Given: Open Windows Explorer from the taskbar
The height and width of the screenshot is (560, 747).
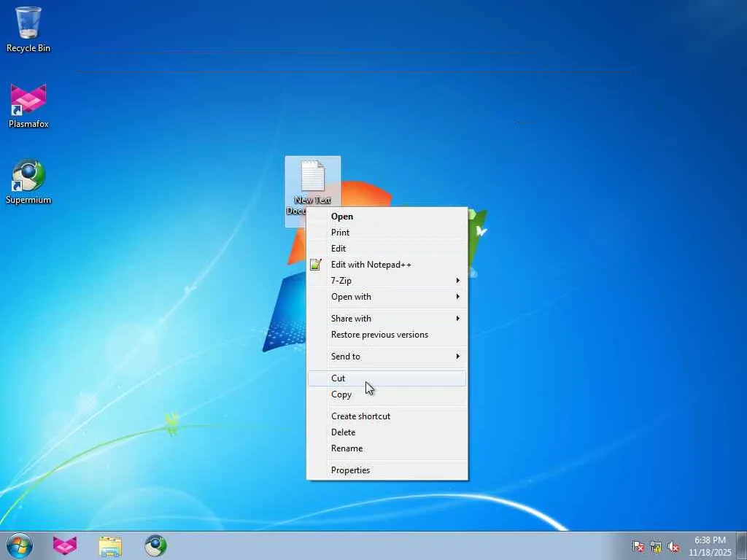Looking at the screenshot, I should [x=110, y=545].
